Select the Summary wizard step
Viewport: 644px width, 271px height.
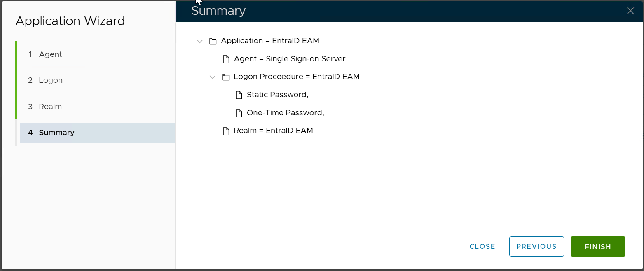coord(56,133)
